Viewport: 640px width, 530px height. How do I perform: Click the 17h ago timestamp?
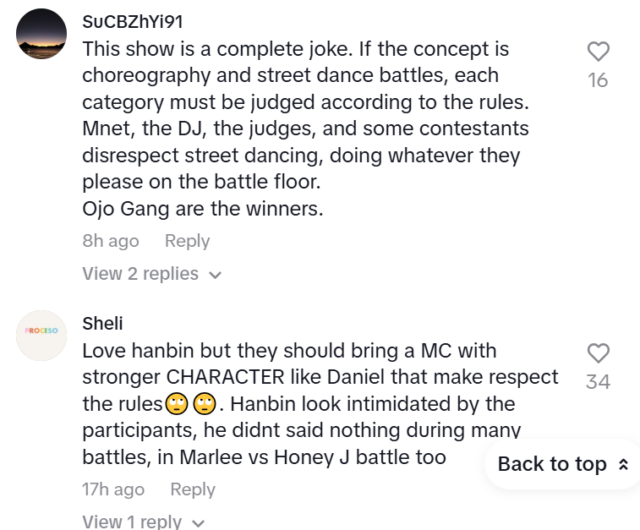(x=113, y=489)
